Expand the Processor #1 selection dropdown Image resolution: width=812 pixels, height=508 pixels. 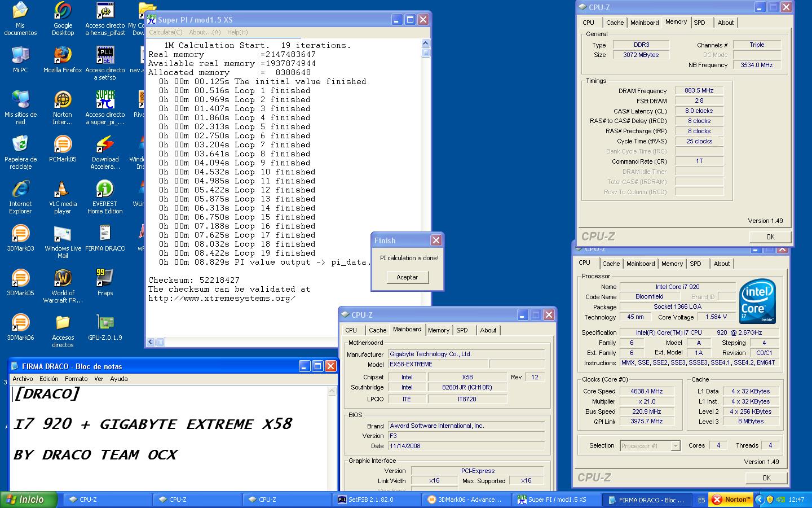tap(676, 446)
